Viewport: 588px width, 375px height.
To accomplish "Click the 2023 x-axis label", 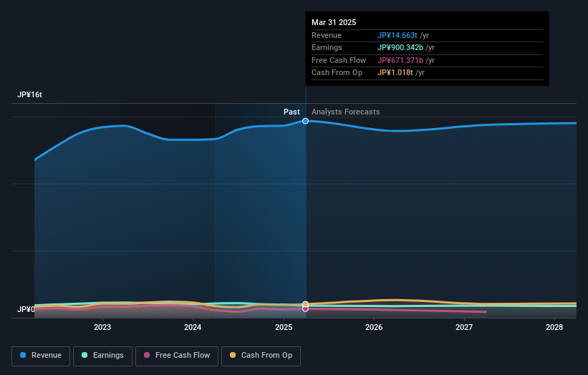I will click(x=102, y=327).
